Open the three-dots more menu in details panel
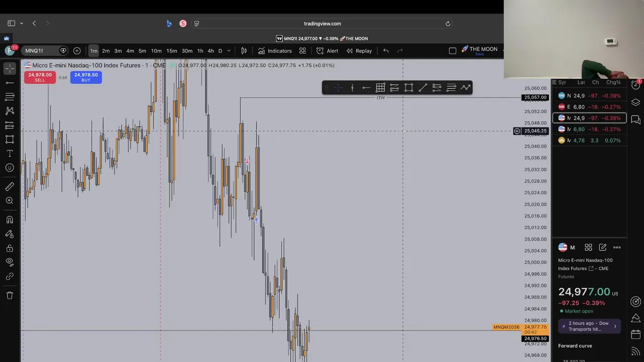Image resolution: width=644 pixels, height=362 pixels. [617, 247]
